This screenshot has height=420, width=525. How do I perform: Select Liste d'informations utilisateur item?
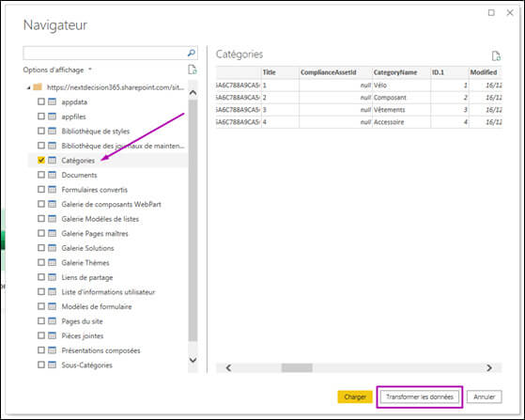[108, 291]
